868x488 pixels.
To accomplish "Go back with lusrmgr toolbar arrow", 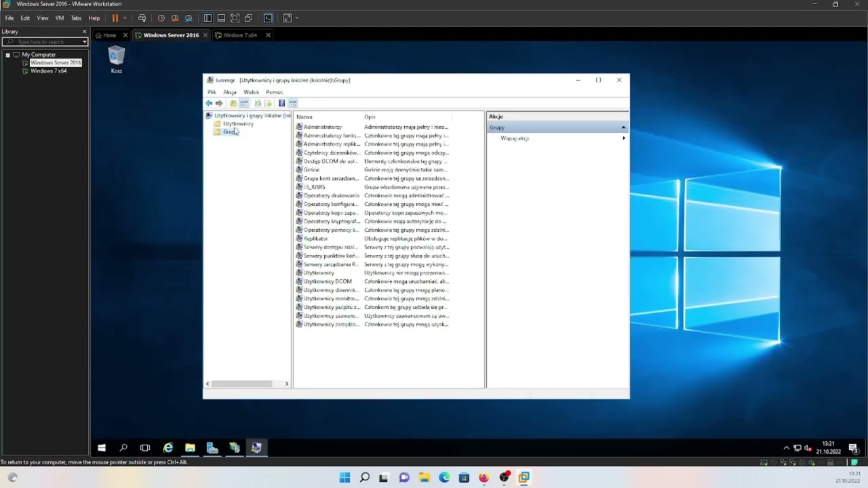I will pyautogui.click(x=209, y=103).
